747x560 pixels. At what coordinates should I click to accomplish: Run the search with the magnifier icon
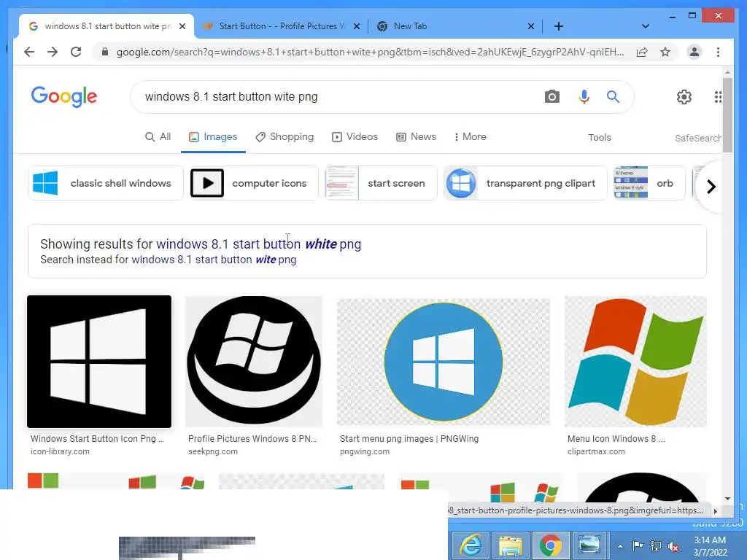(613, 97)
